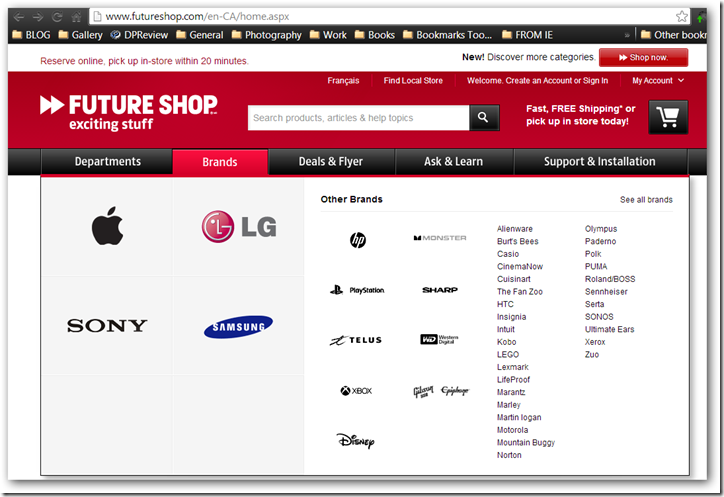Screen dimensions: 724x497
Task: Open the Ultimate Ears brand link
Action: (x=609, y=329)
